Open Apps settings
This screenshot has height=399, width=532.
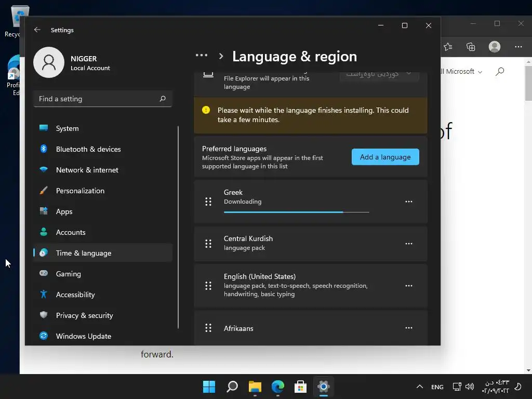[103, 211]
